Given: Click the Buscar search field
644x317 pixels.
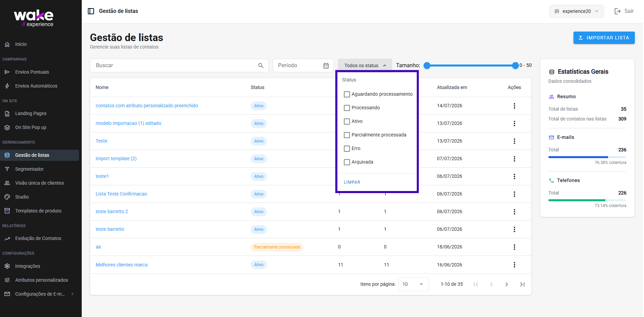Looking at the screenshot, I should [x=179, y=66].
